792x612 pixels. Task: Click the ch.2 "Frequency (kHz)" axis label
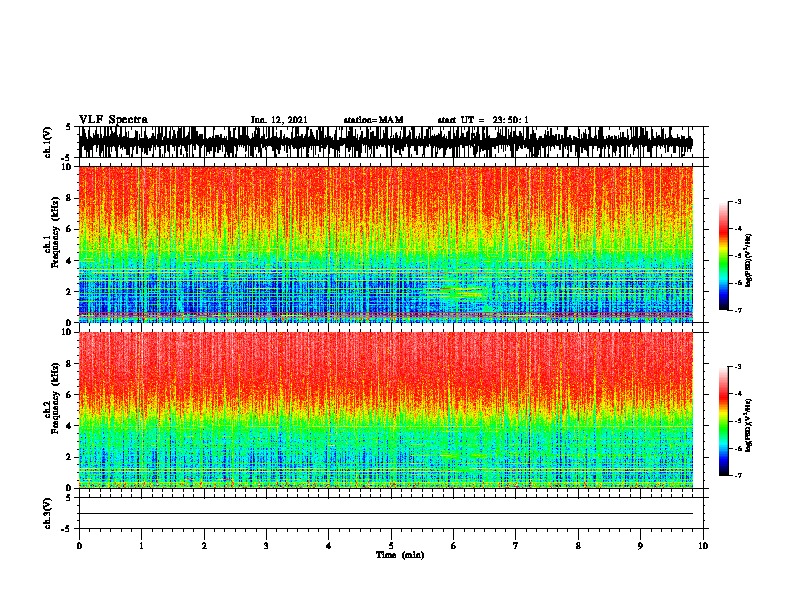click(55, 398)
